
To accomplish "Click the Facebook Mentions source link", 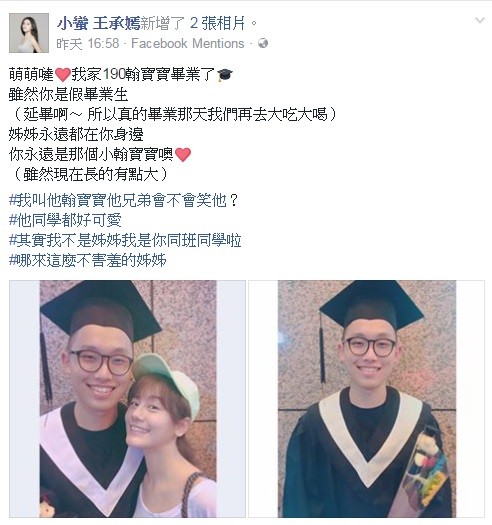I will [x=188, y=44].
